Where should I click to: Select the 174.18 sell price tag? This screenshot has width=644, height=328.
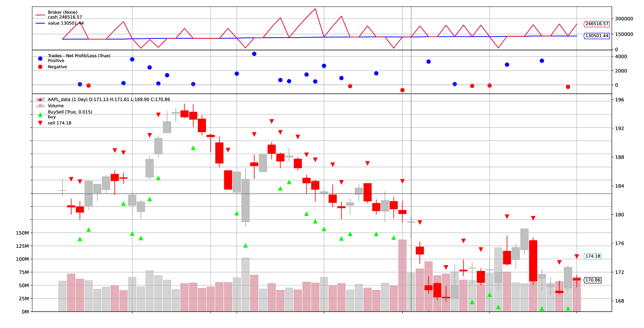592,256
